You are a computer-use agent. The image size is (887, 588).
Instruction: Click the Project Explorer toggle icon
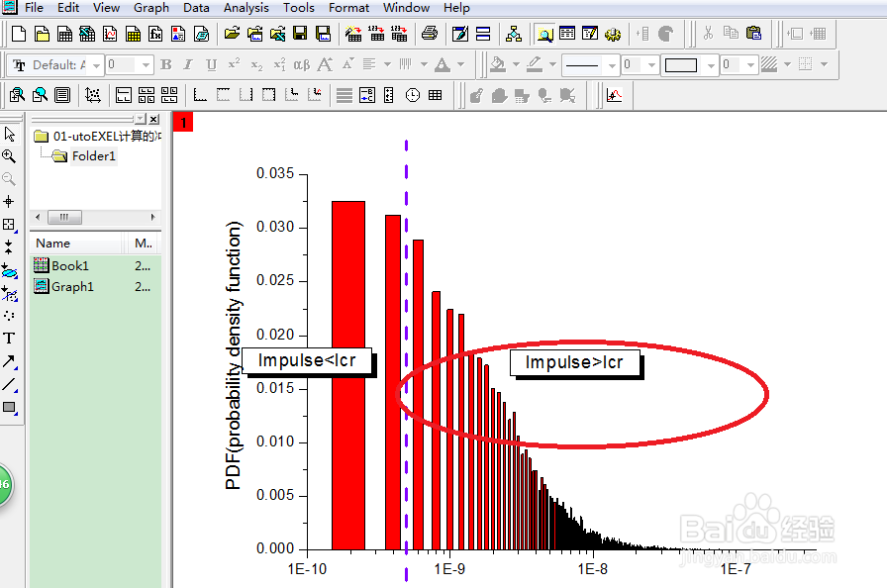pyautogui.click(x=544, y=34)
